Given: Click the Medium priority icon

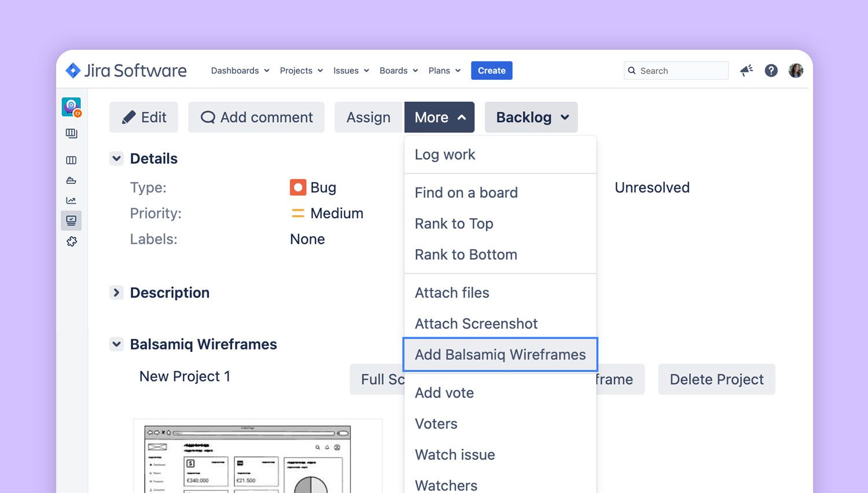Looking at the screenshot, I should point(298,214).
